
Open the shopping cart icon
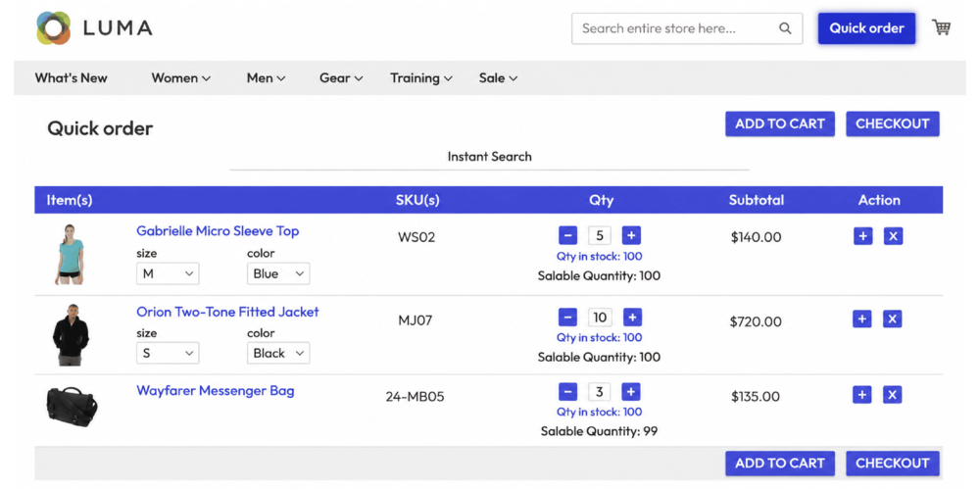941,27
